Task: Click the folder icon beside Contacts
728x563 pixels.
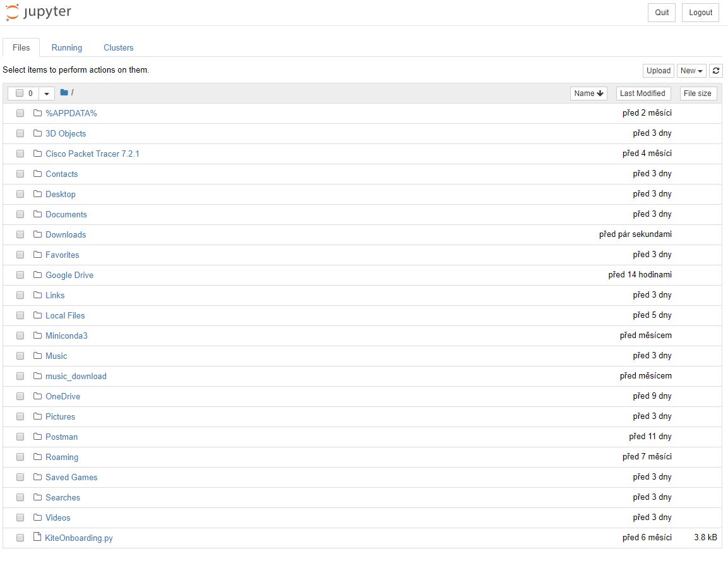Action: 38,174
